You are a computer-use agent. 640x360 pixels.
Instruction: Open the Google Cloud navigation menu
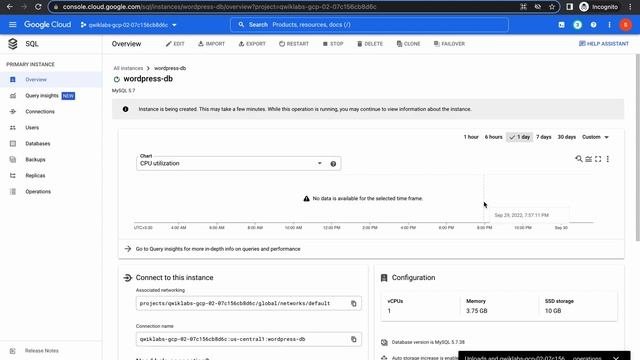[x=13, y=24]
